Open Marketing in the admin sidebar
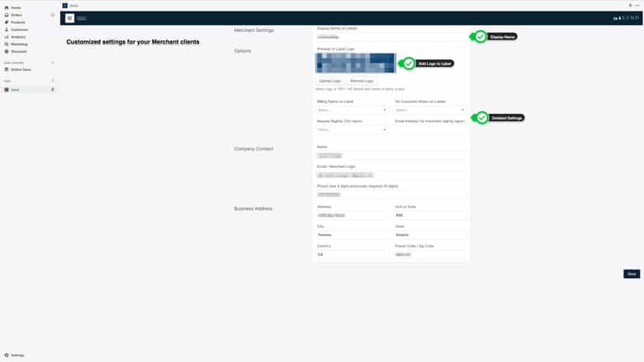Image resolution: width=644 pixels, height=362 pixels. pyautogui.click(x=19, y=44)
